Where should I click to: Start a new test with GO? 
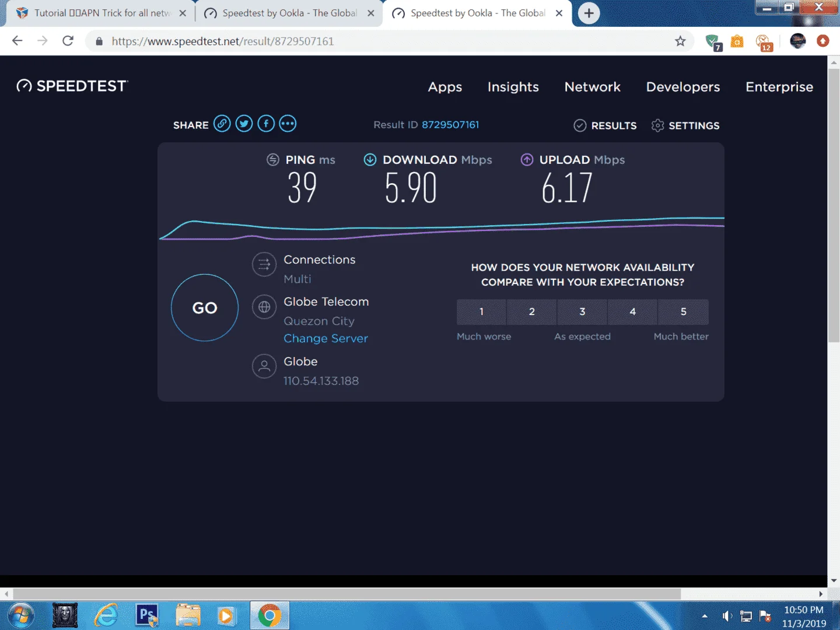point(205,307)
